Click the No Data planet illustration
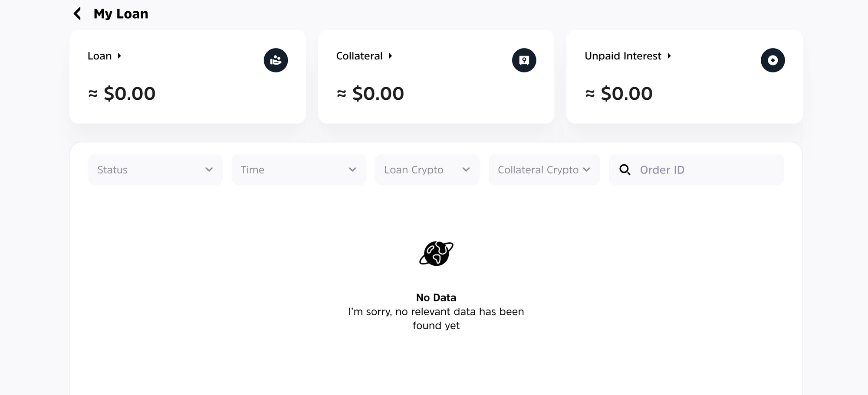868x395 pixels. pos(436,253)
